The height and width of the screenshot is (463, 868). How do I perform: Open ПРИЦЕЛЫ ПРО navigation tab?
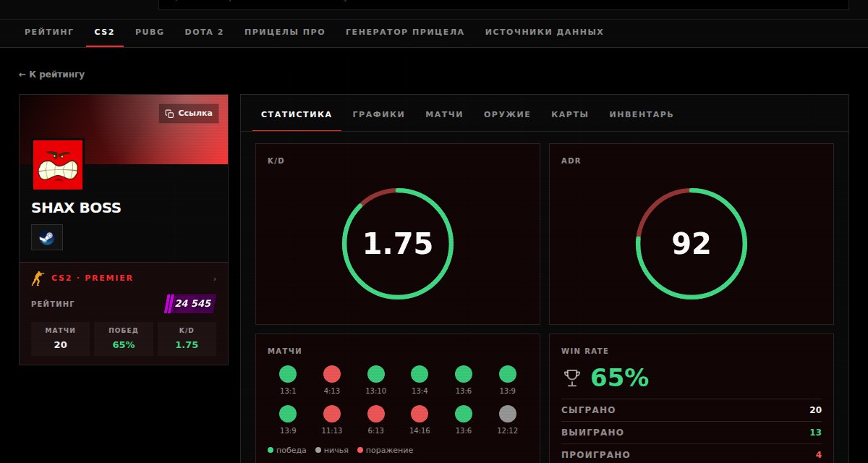pyautogui.click(x=285, y=32)
